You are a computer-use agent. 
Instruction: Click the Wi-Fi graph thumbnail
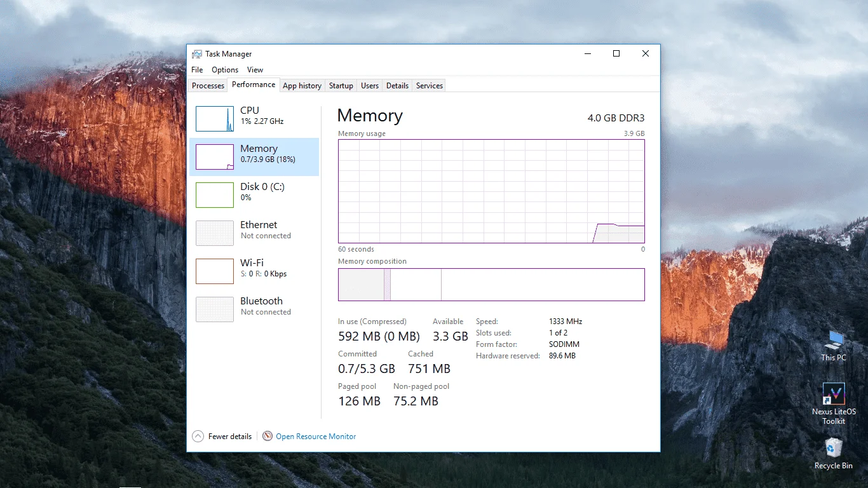215,271
